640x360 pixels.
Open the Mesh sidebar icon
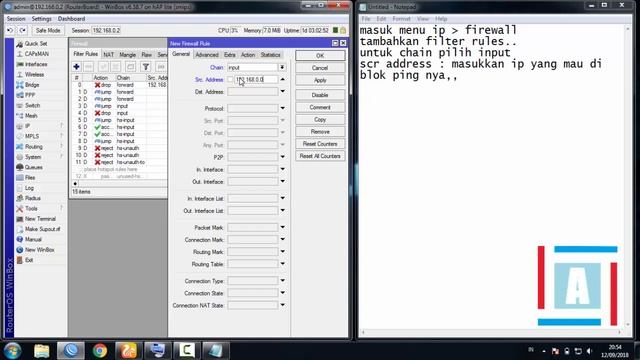(19, 116)
